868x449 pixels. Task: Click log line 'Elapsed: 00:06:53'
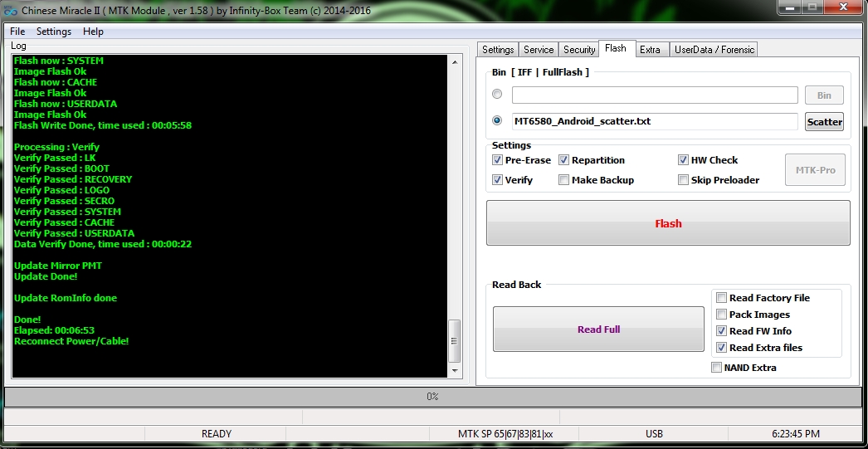(x=54, y=330)
